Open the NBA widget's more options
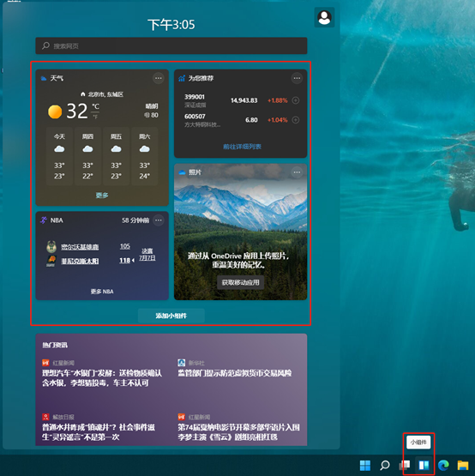The width and height of the screenshot is (475, 476). (x=159, y=220)
